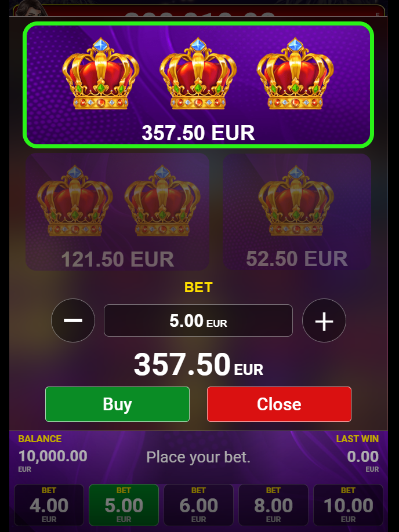This screenshot has height=532, width=399.
Task: Click the right crown in the top panel
Action: pos(295,74)
